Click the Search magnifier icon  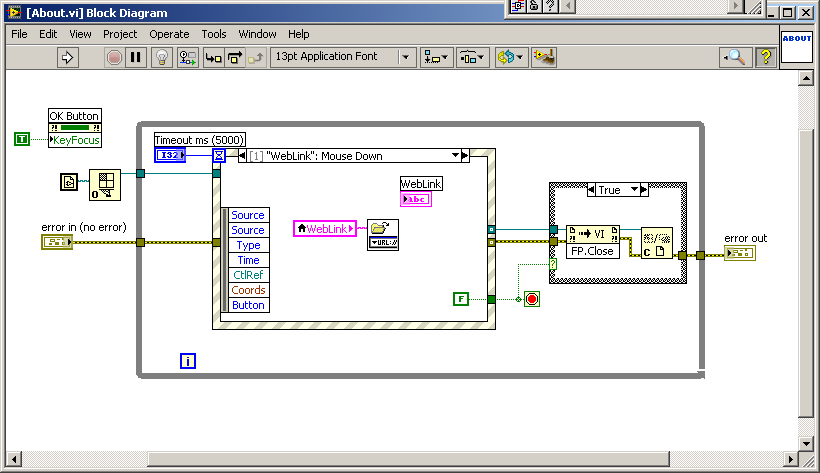coord(736,57)
